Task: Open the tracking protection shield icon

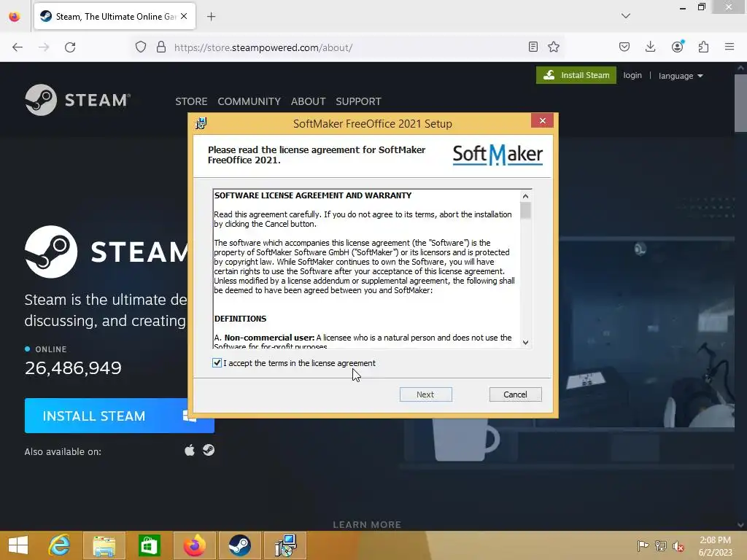Action: [x=141, y=47]
